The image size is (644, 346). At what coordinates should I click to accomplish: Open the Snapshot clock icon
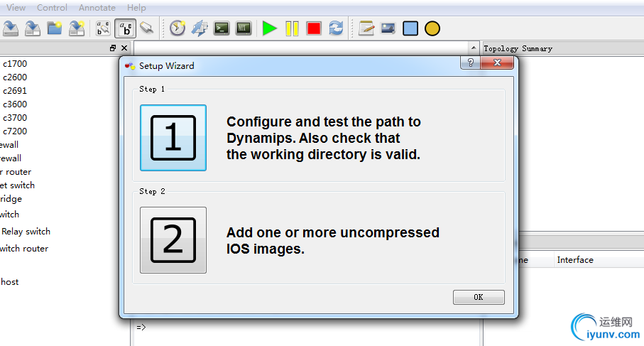point(177,28)
